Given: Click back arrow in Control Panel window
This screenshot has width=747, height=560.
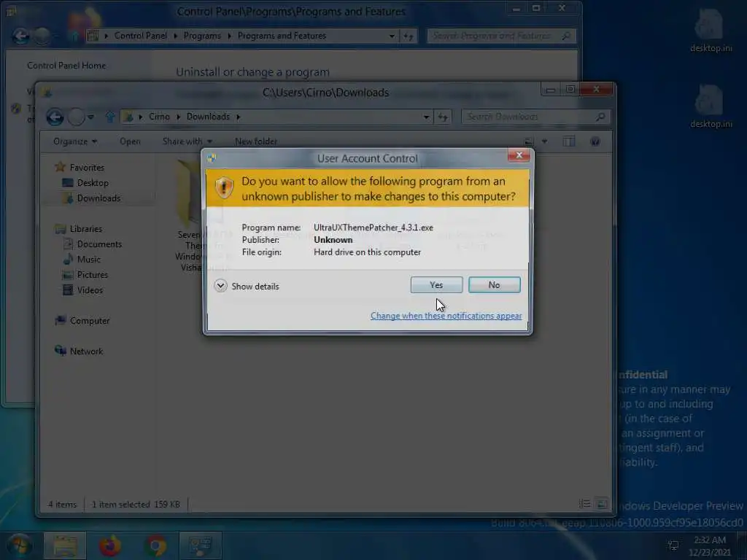Looking at the screenshot, I should [20, 36].
